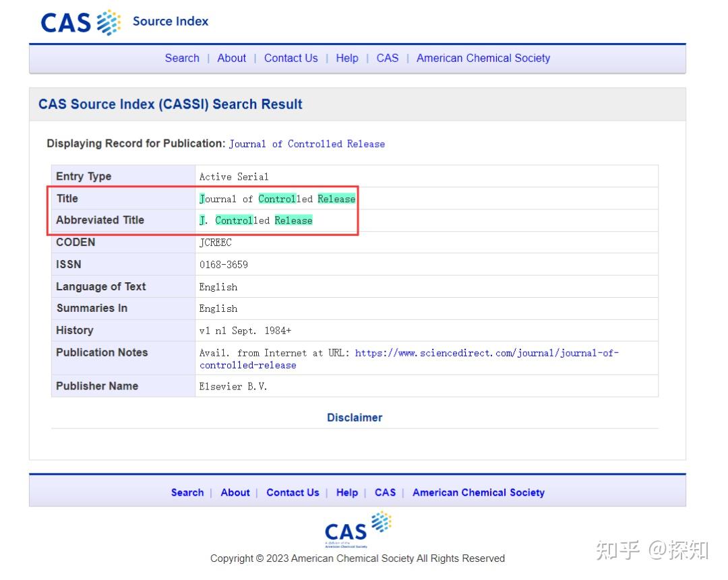Image resolution: width=728 pixels, height=580 pixels.
Task: Click the Title row value Journal of Controlled Release
Action: point(277,199)
